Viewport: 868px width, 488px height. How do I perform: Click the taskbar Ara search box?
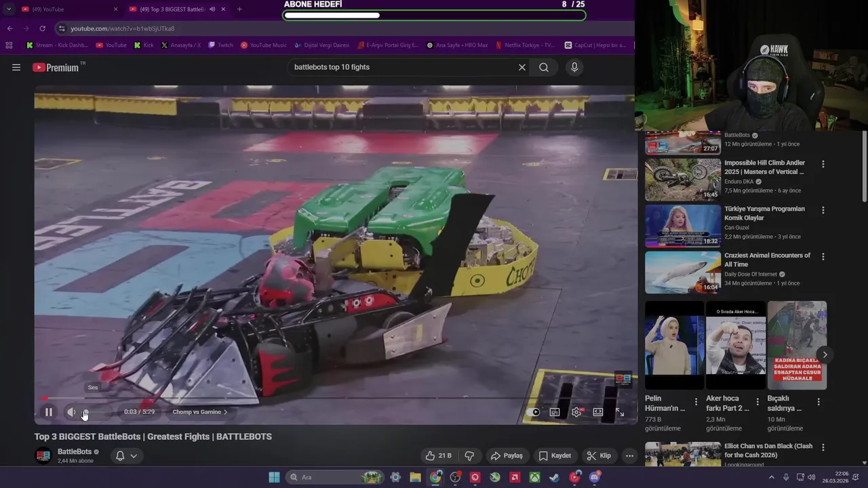(x=335, y=477)
